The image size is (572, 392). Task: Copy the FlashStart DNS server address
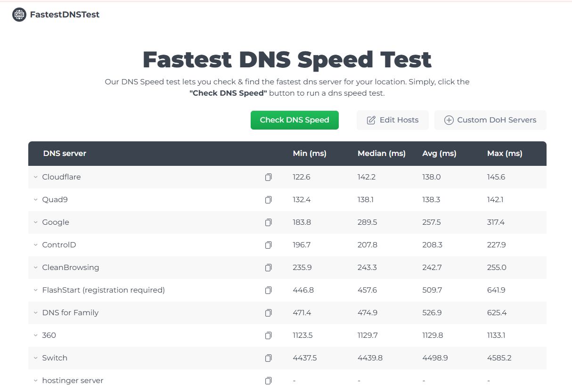[268, 290]
